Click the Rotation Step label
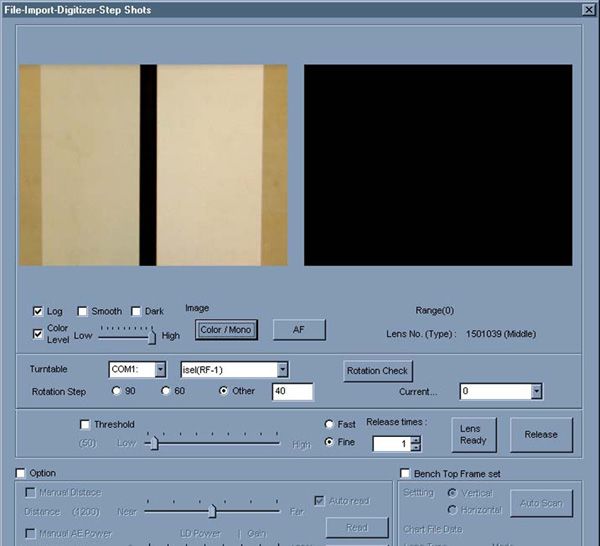 point(59,392)
